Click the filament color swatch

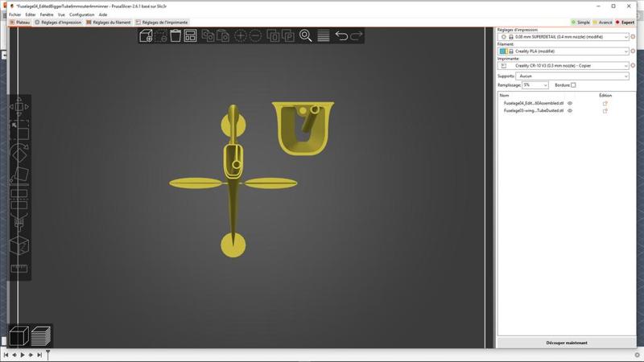pos(502,51)
